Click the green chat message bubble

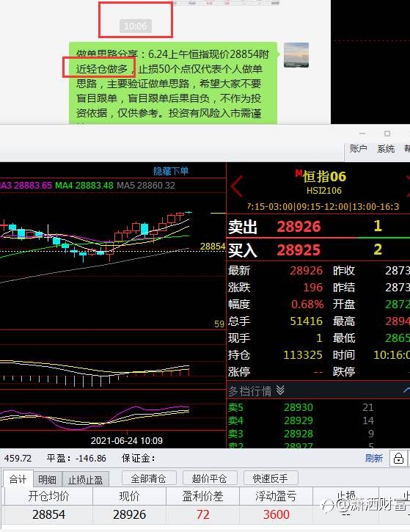173,83
